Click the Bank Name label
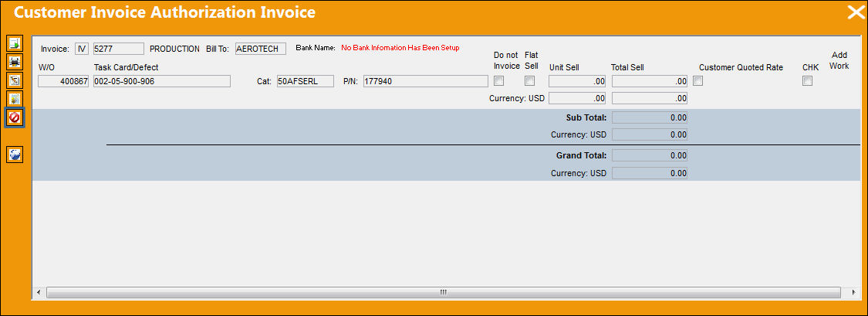The height and width of the screenshot is (316, 868). (316, 48)
